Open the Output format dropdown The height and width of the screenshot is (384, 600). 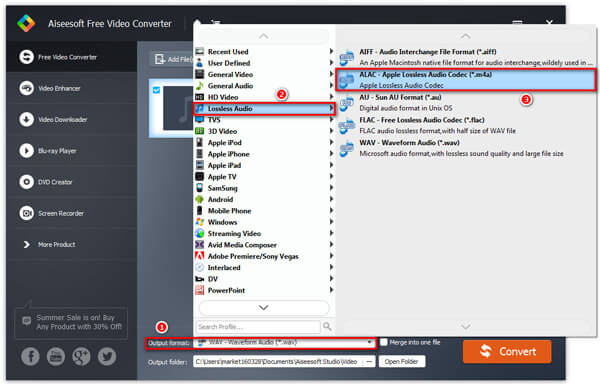tap(284, 342)
